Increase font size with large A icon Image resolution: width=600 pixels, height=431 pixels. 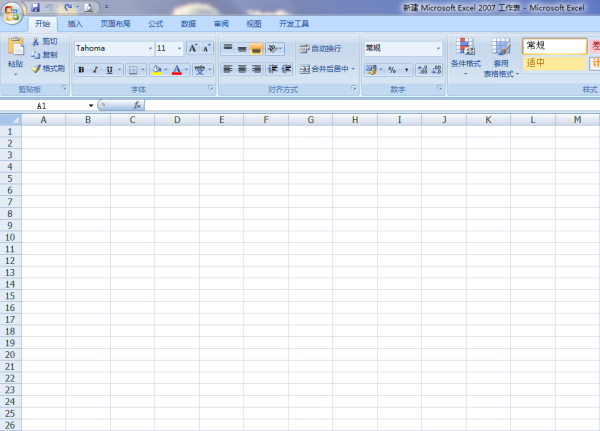coord(193,48)
